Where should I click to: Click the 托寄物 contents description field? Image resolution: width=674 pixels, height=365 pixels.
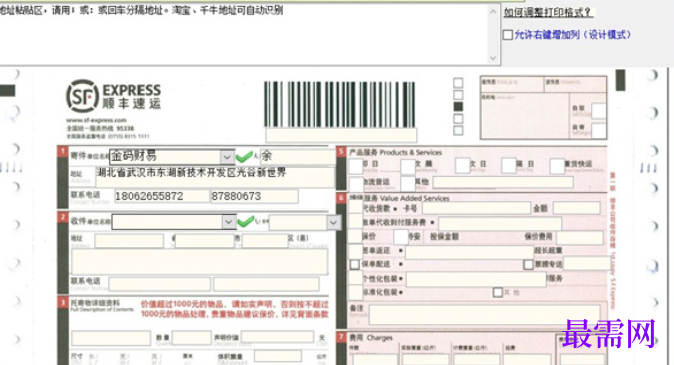pyautogui.click(x=111, y=338)
